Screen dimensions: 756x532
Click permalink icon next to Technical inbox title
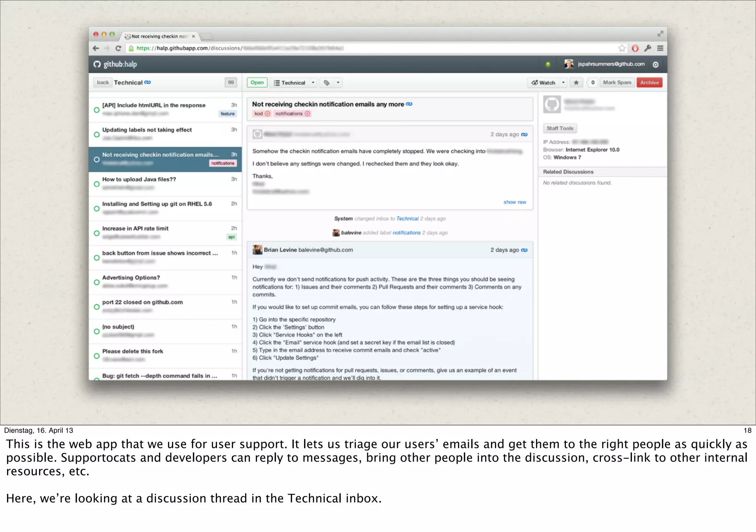coord(148,82)
